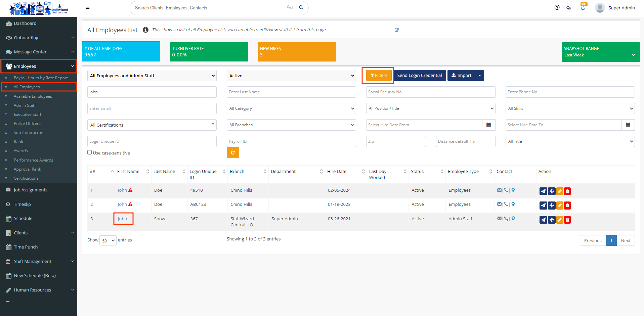Viewport: 644px width, 316px height.
Task: Open the All Branches dropdown
Action: pyautogui.click(x=291, y=125)
